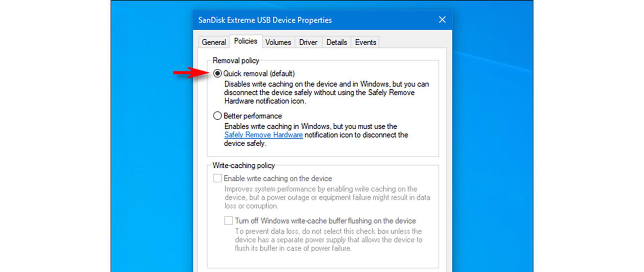644x272 pixels.
Task: Switch to the General tab
Action: (x=214, y=42)
